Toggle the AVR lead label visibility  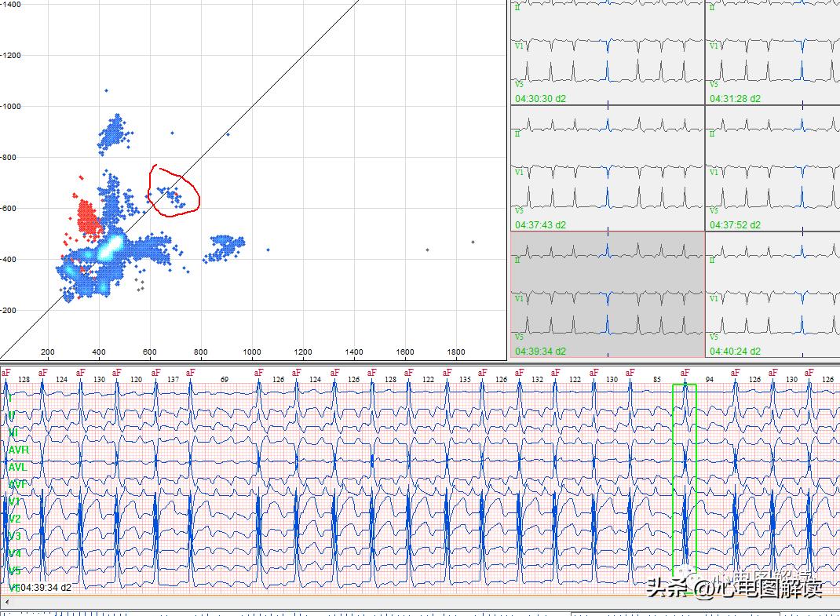click(x=17, y=450)
